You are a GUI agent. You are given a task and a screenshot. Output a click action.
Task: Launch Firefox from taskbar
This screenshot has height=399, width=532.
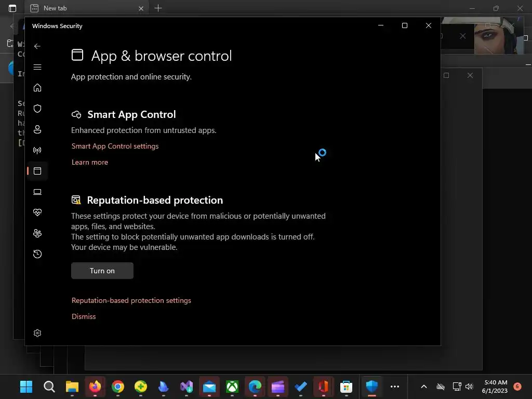click(x=95, y=387)
